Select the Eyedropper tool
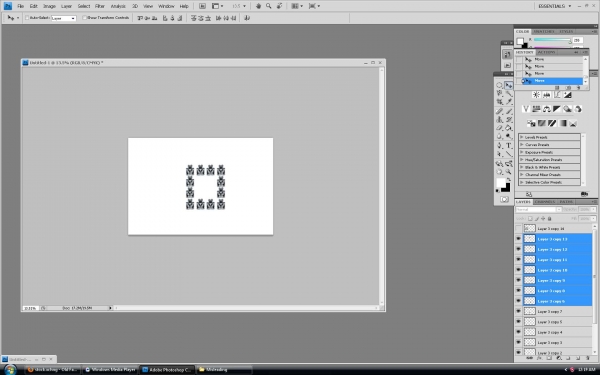 (509, 102)
